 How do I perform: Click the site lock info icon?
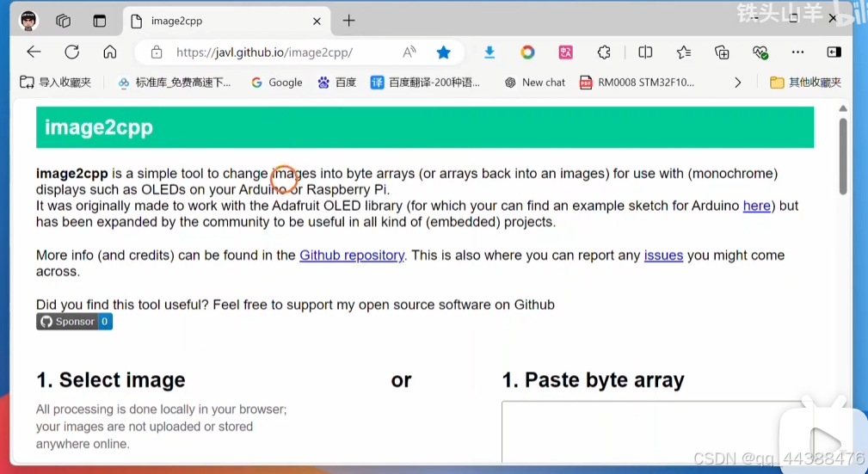[x=157, y=52]
